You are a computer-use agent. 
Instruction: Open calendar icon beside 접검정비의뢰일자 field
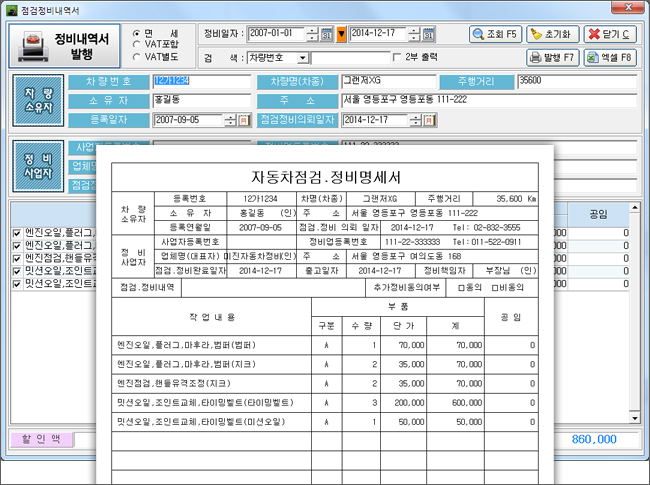point(428,120)
